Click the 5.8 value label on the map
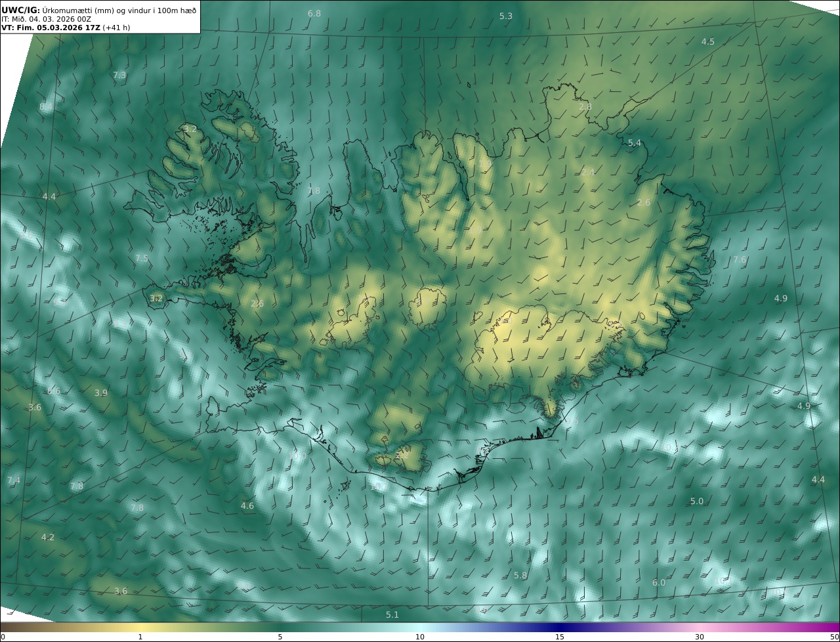Screen dimensions: 840x642 click(520, 576)
